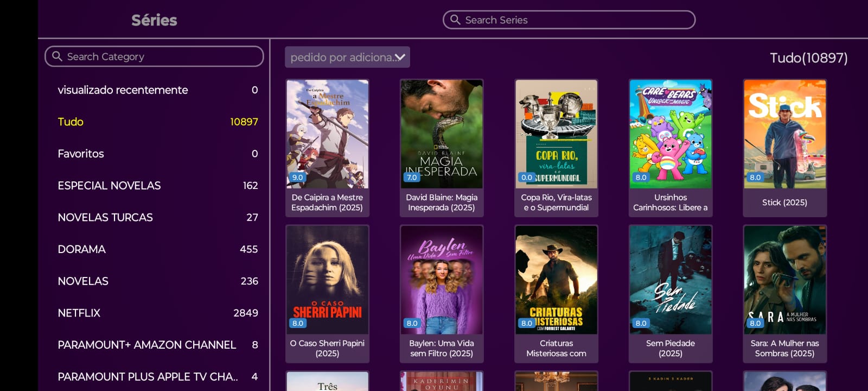This screenshot has width=868, height=391.
Task: Click the 2849 count beside NETFLIX
Action: tap(246, 313)
